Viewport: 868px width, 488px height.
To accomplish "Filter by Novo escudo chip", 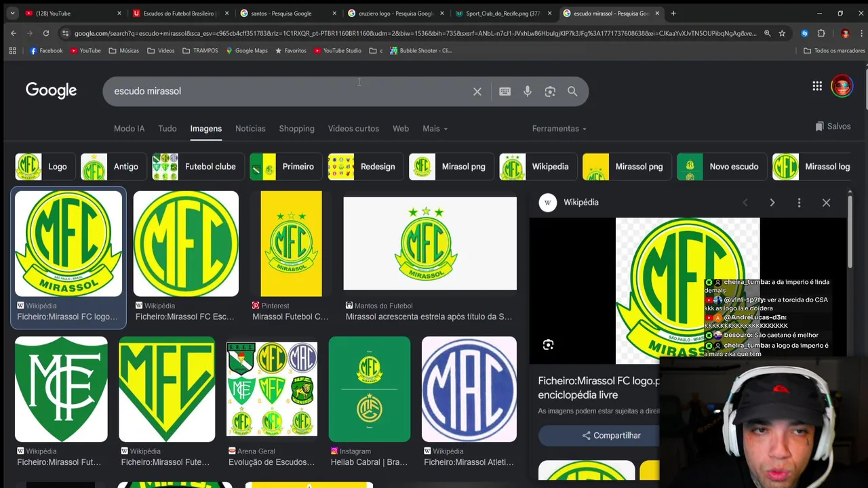I will click(x=722, y=167).
